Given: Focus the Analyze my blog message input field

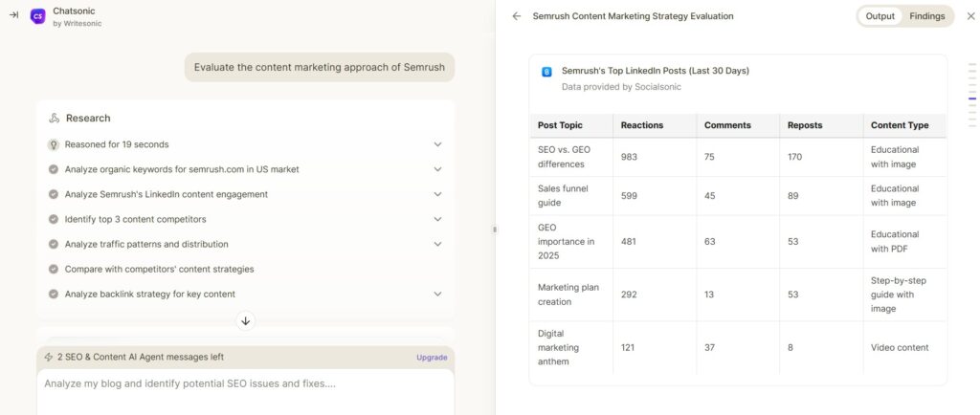Looking at the screenshot, I should click(x=246, y=392).
